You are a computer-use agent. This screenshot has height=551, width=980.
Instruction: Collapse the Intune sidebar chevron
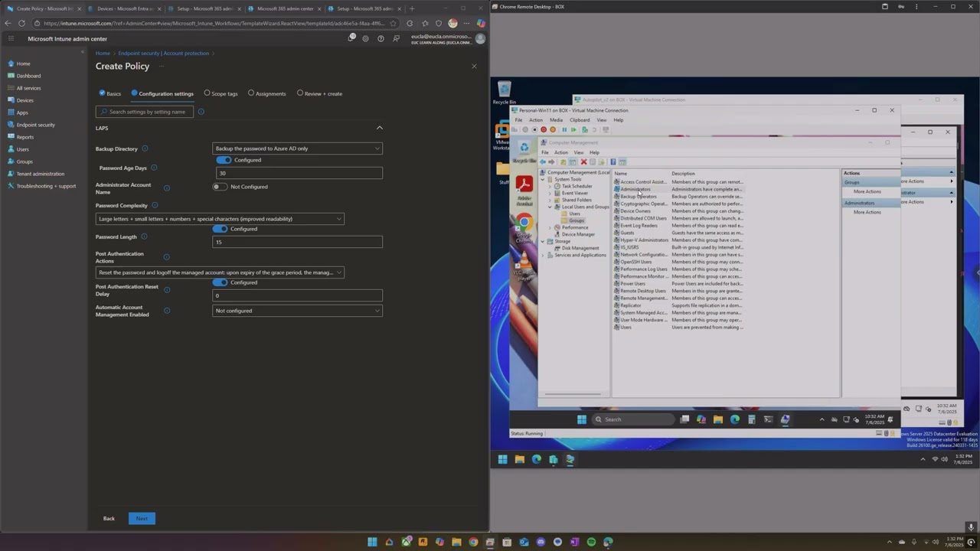83,52
